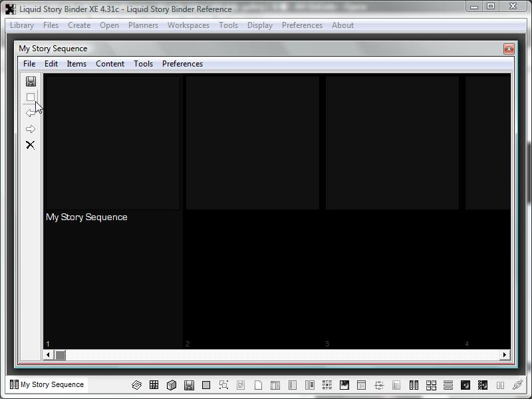Open the Items menu in Story Sequence
Image resolution: width=532 pixels, height=399 pixels.
tap(76, 64)
